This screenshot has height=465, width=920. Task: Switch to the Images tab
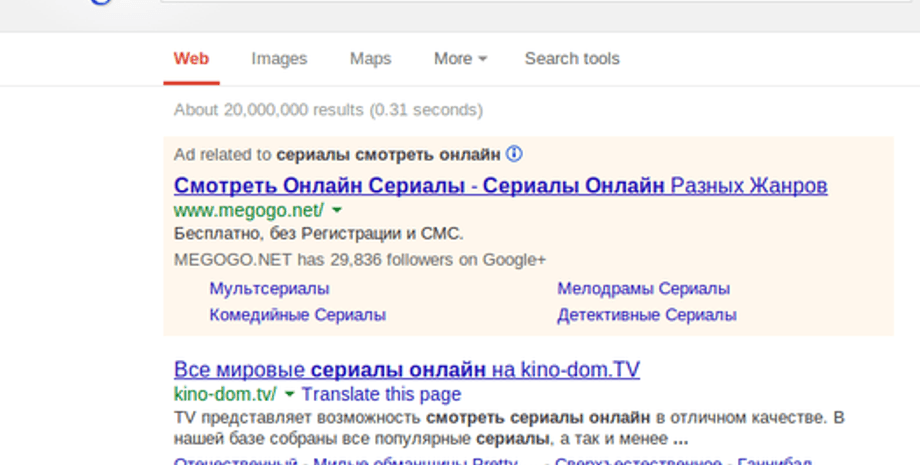coord(279,59)
